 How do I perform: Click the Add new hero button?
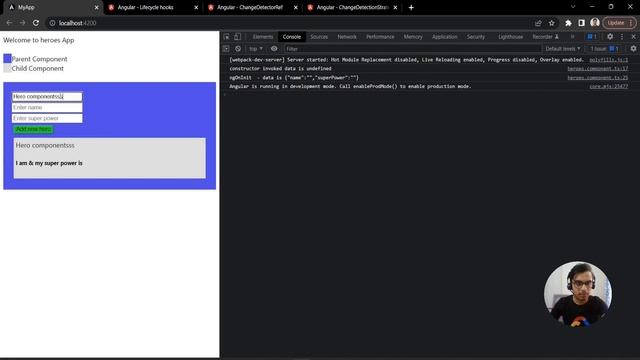tap(33, 129)
